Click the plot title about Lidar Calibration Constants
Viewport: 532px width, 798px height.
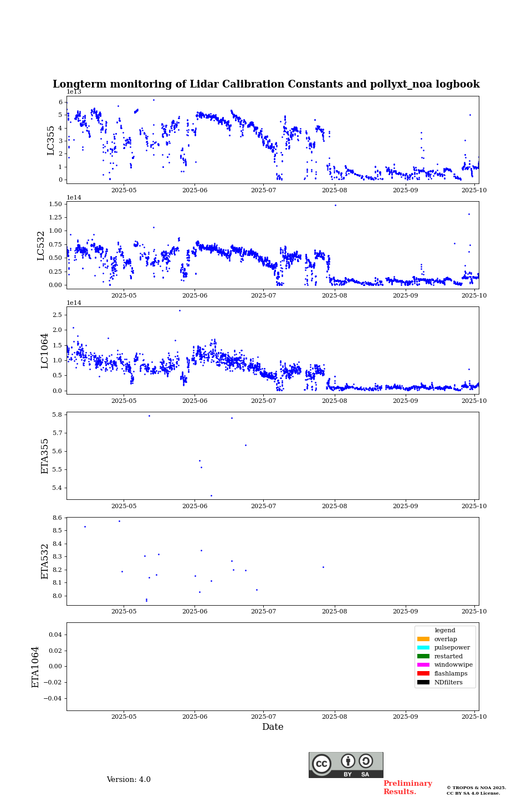(x=266, y=84)
